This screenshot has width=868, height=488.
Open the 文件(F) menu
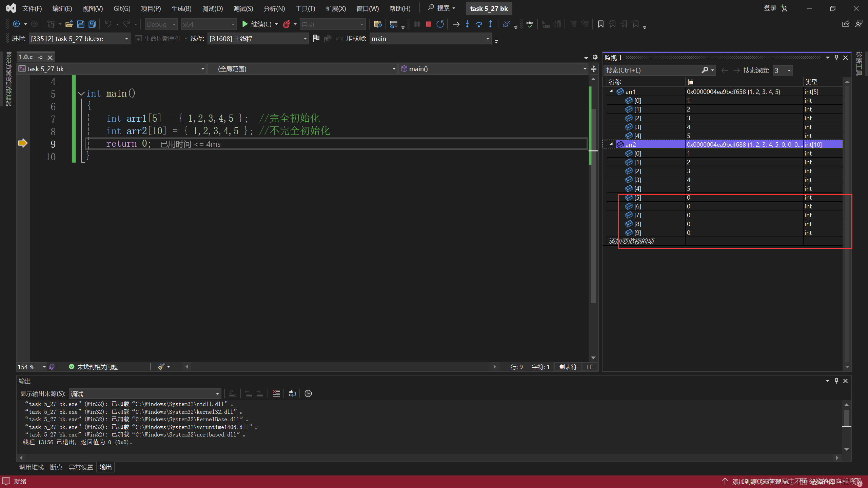[x=32, y=8]
